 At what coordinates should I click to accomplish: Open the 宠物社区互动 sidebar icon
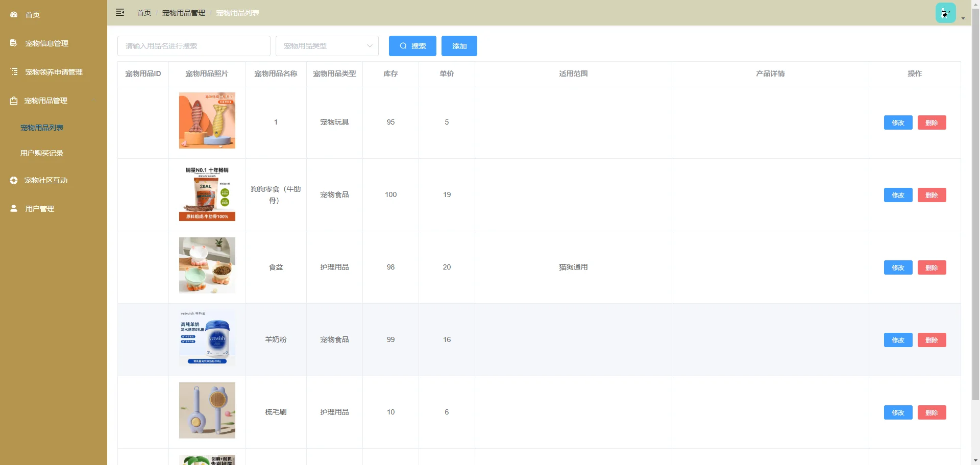(x=14, y=180)
